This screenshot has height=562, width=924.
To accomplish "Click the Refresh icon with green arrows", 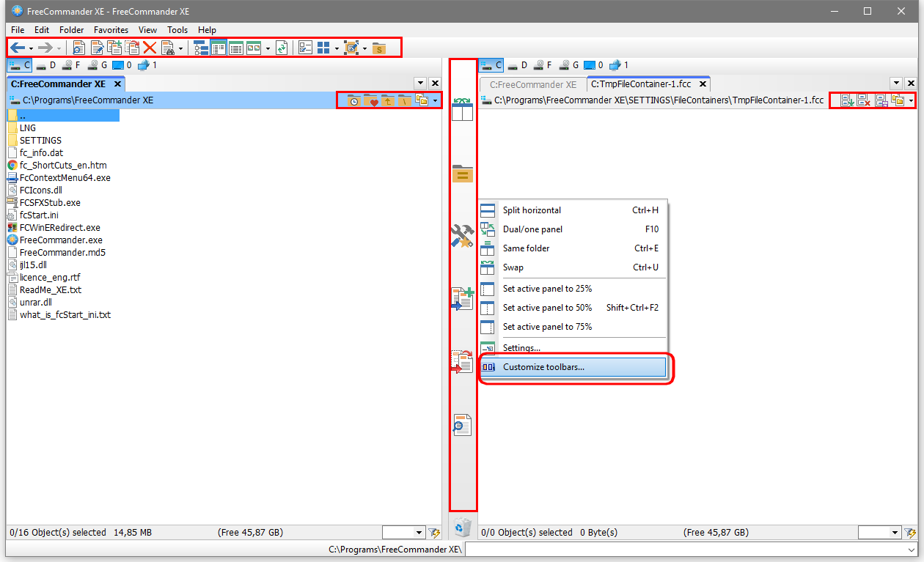I will tap(282, 48).
